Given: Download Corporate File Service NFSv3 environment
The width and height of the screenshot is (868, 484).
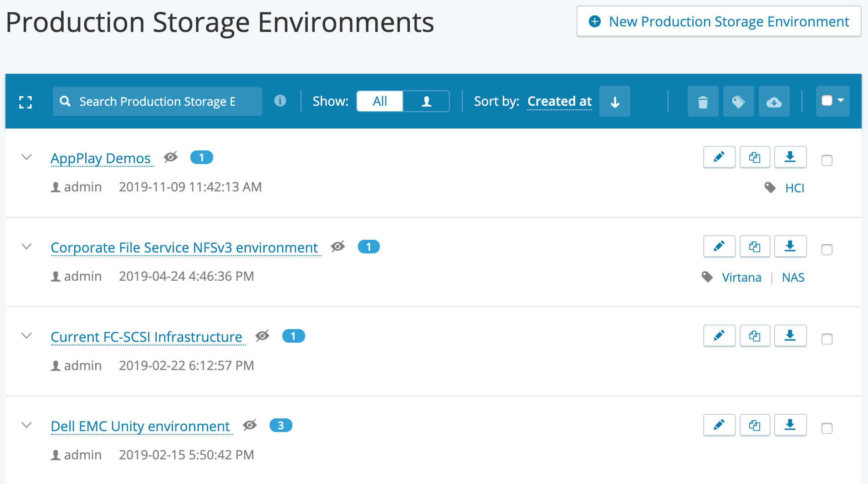Looking at the screenshot, I should coord(791,247).
